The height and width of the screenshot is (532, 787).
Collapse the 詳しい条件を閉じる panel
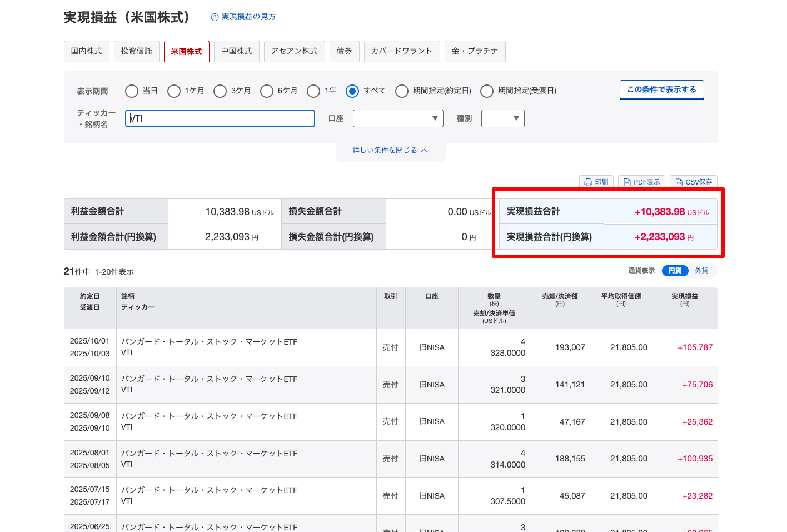coord(390,151)
